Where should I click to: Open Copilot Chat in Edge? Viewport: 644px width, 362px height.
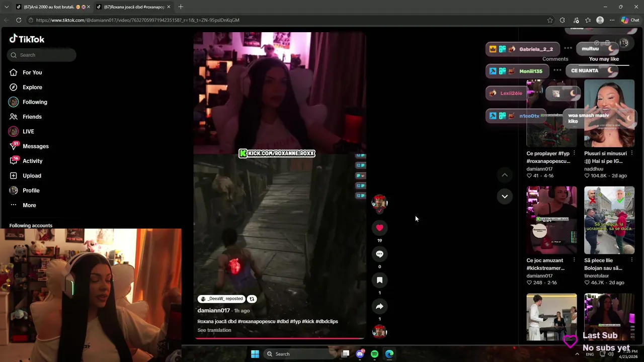pos(630,20)
